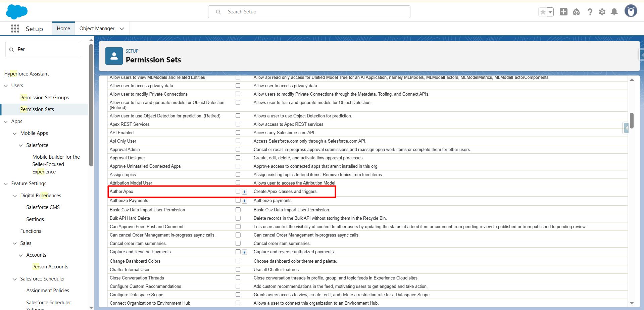Collapse the Feature Settings chevron
The image size is (644, 310).
click(6, 184)
